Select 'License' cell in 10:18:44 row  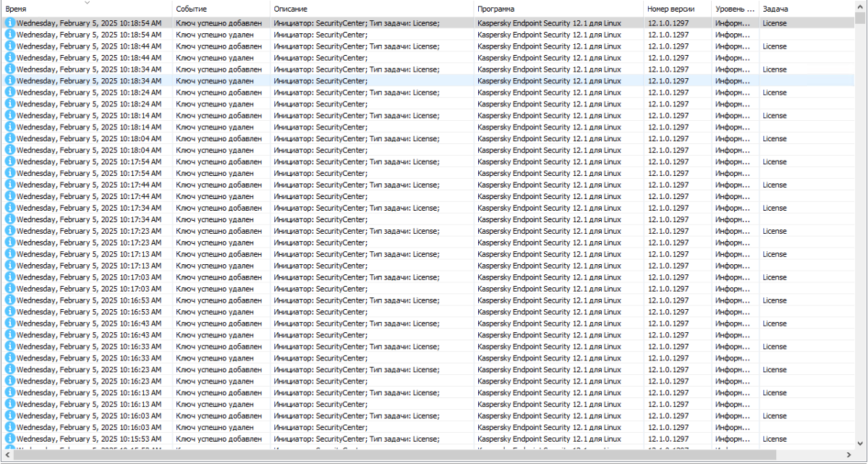[x=775, y=46]
